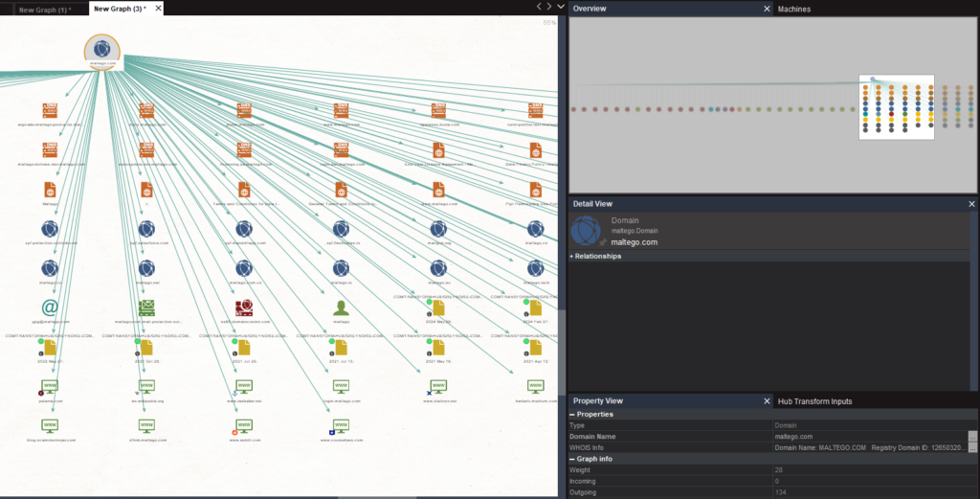Select GreyNoise document dated 2021 Jul 29
Screen dimensions: 980x499
tap(243, 347)
